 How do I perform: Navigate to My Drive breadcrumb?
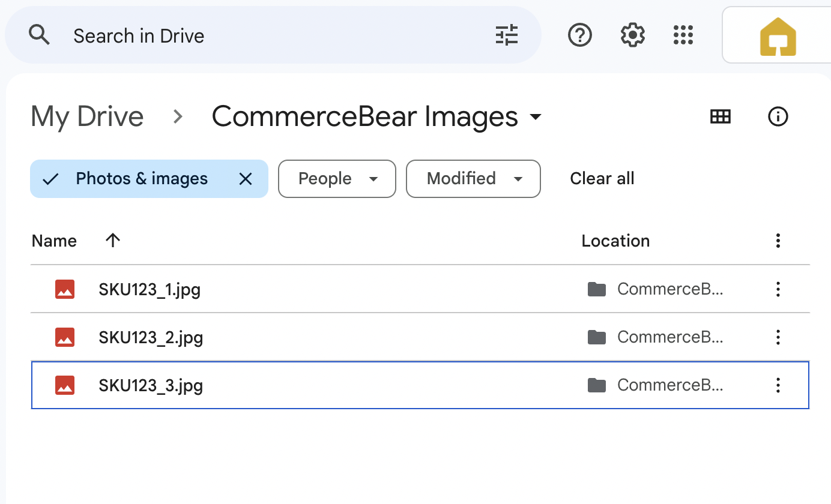[x=86, y=116]
